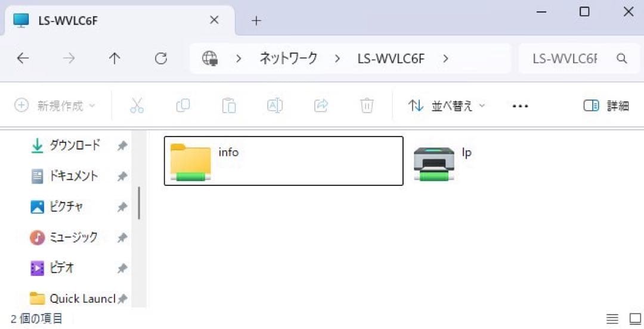Viewport: 644px width, 329px height.
Task: Open Quick Launch folder in sidebar
Action: click(82, 299)
